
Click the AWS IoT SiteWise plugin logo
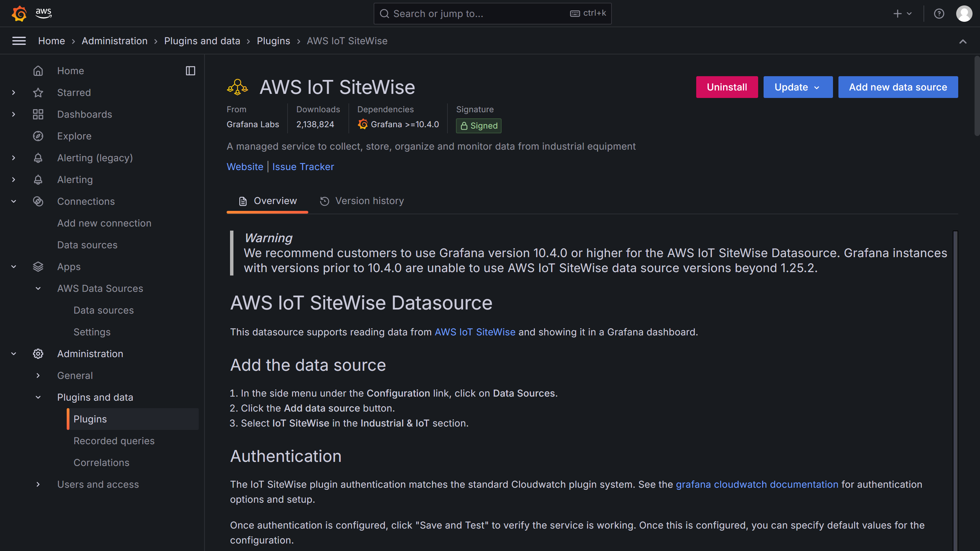[238, 87]
